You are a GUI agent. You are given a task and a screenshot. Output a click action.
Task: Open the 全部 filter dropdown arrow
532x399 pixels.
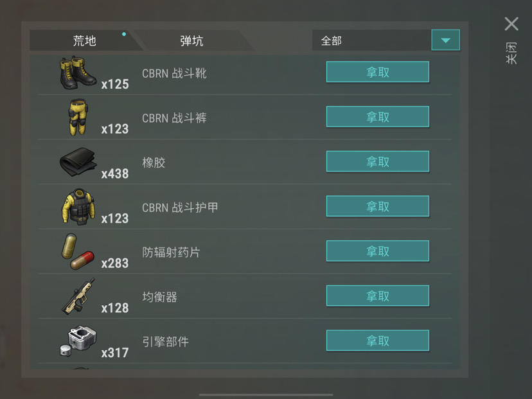pyautogui.click(x=445, y=40)
